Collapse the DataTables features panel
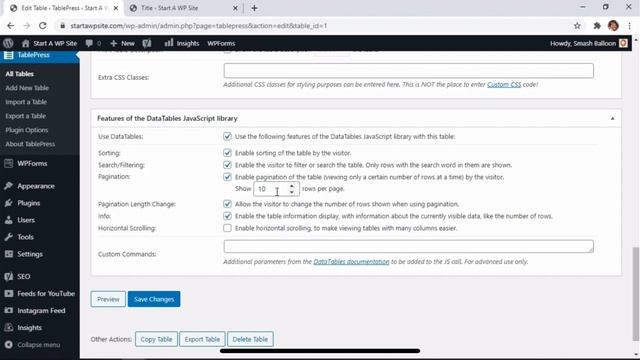The image size is (640, 360). tap(612, 118)
